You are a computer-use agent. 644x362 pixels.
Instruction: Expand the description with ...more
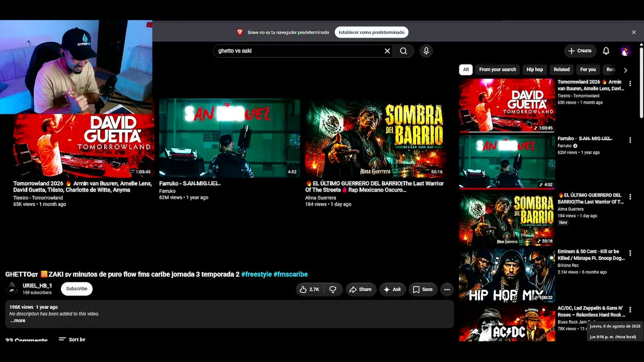point(18,320)
